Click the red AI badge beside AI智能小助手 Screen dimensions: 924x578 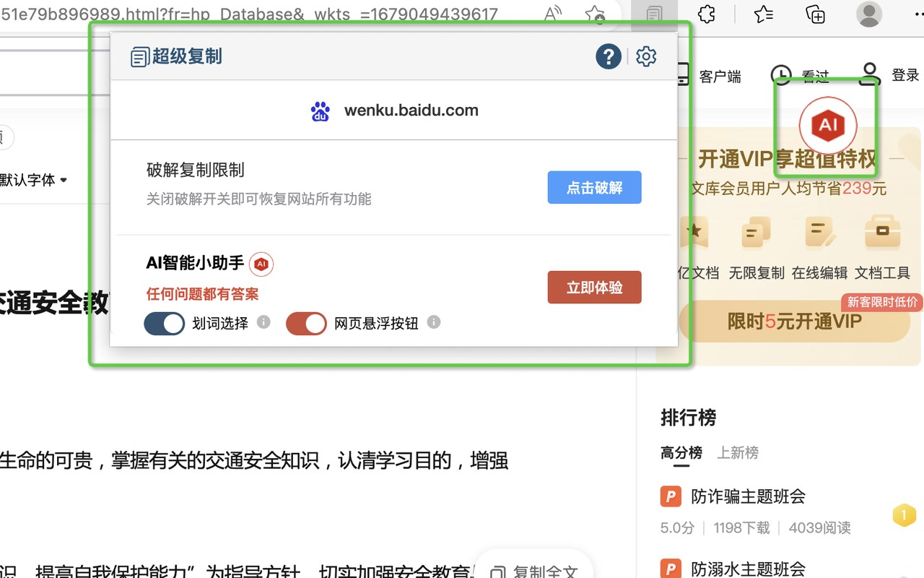coord(261,264)
